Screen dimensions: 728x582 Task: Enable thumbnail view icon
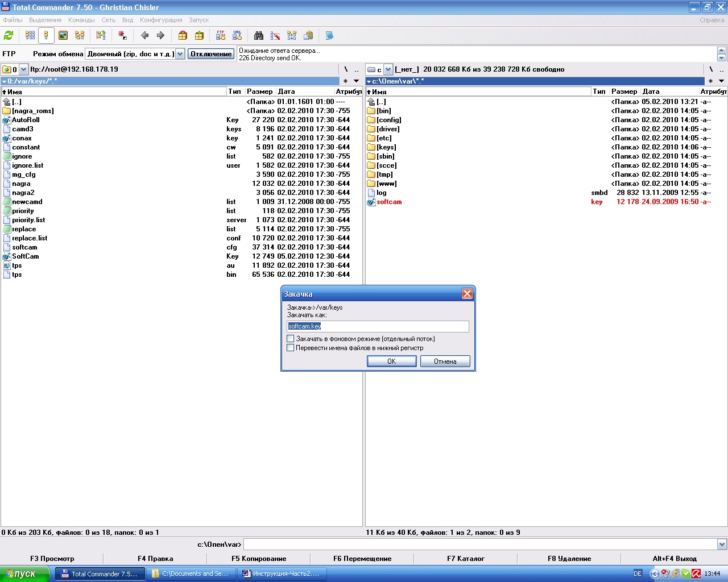pos(63,35)
